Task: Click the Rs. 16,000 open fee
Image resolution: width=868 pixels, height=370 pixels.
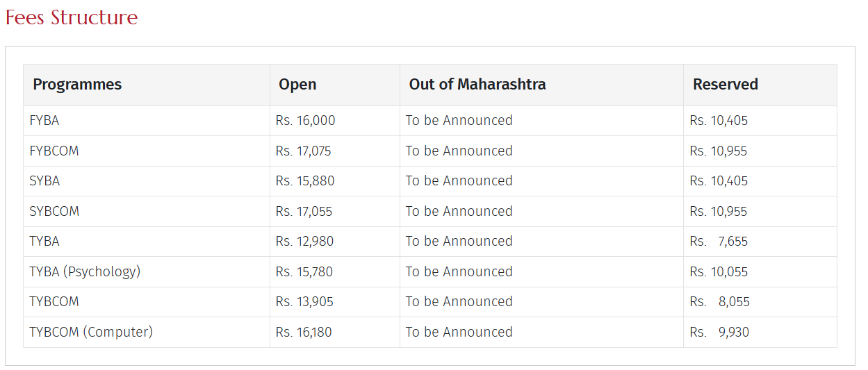Action: (x=305, y=121)
